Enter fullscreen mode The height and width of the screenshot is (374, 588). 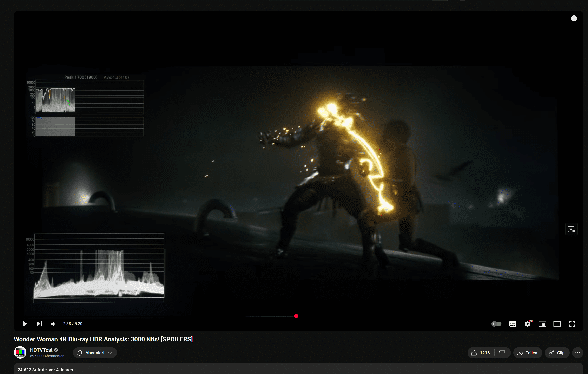coord(572,324)
